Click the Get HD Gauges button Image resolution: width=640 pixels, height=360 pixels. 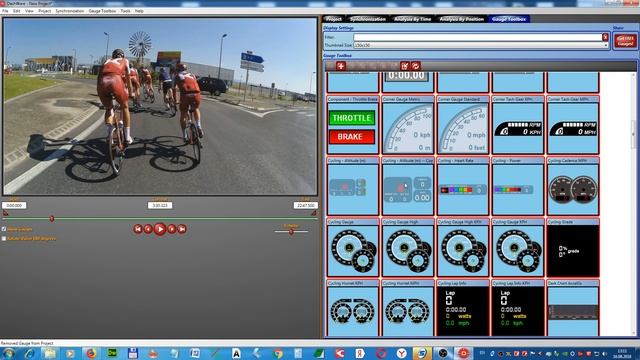(625, 41)
